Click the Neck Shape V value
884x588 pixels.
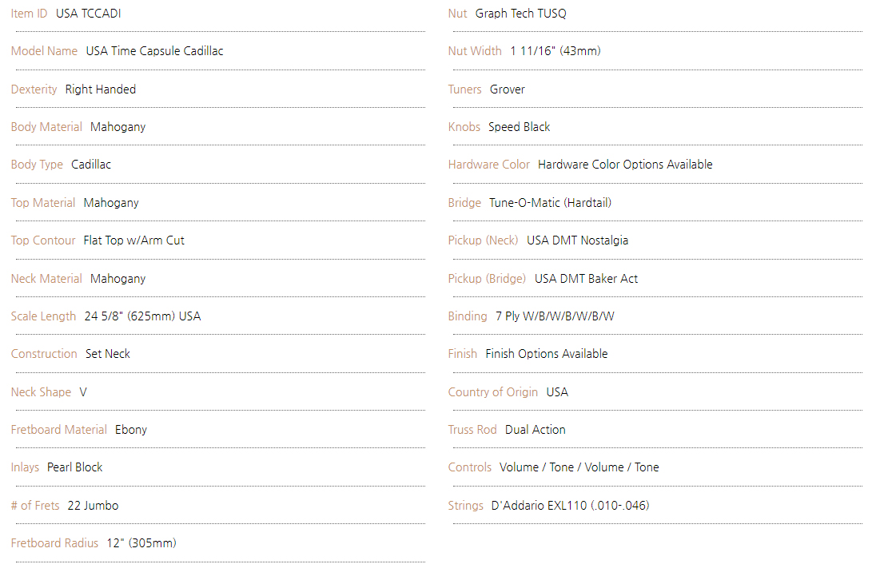[x=83, y=392]
